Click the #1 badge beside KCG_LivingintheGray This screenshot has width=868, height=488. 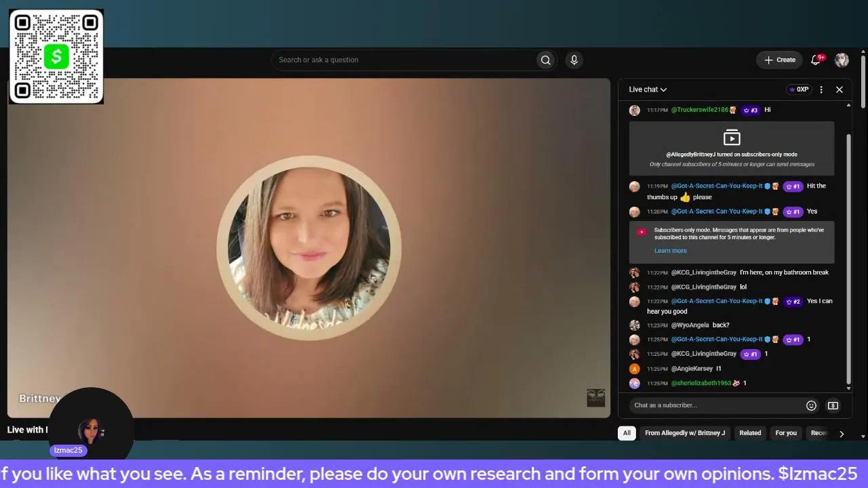[x=750, y=354]
